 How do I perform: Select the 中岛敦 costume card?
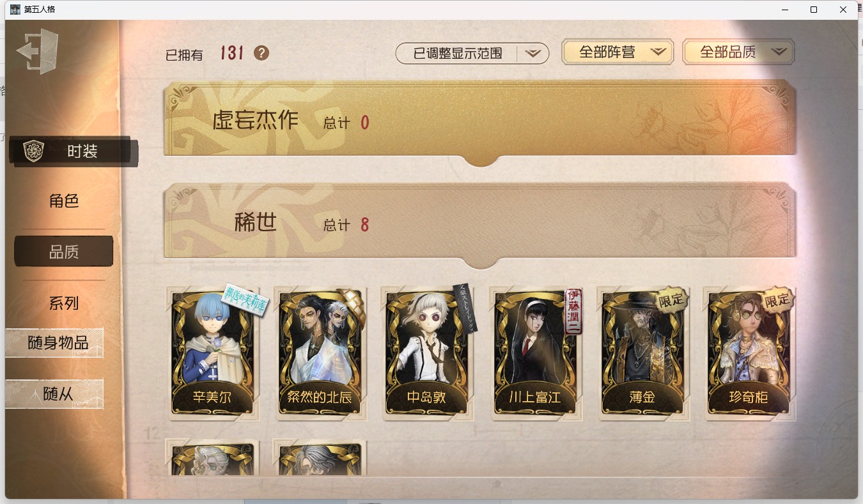[427, 353]
